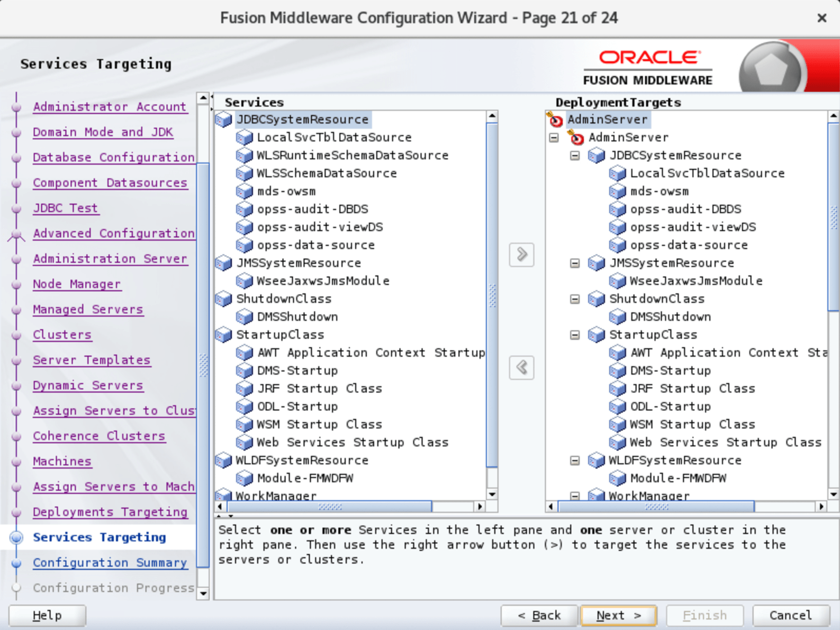Collapse JMSSystemResource under AdminServer target
The image size is (840, 630).
[x=575, y=263]
